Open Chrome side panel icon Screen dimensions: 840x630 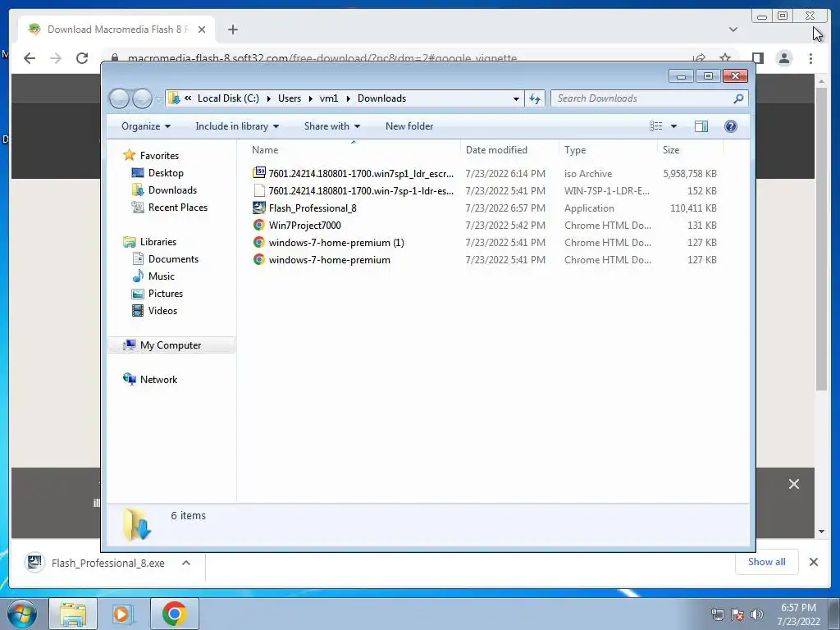(x=757, y=58)
